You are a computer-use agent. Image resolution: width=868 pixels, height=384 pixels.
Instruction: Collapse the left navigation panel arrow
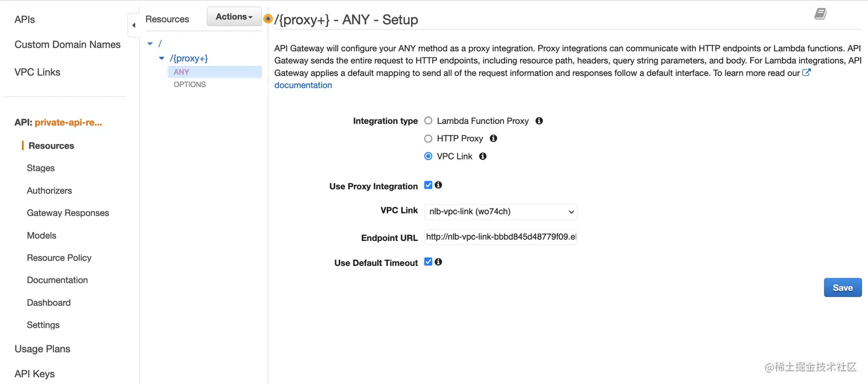134,25
